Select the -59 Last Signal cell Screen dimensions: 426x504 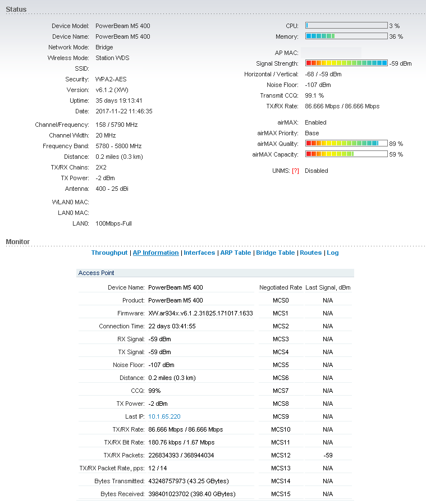tap(328, 456)
